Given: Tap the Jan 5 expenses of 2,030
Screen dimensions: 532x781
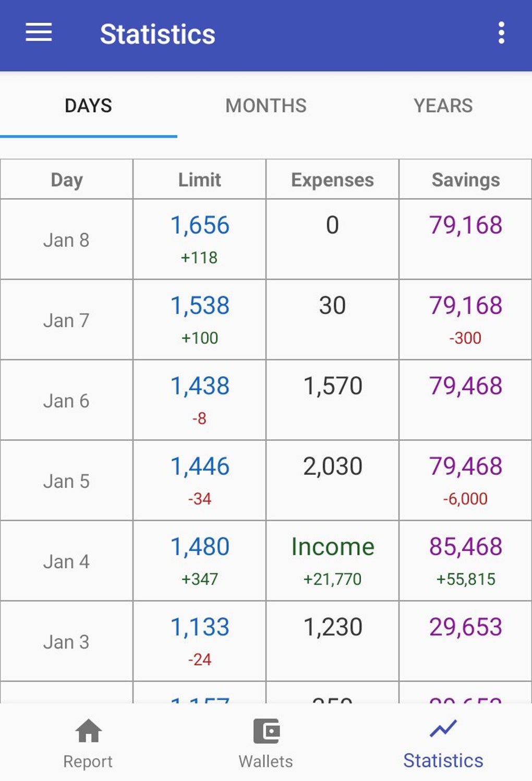Looking at the screenshot, I should click(332, 467).
